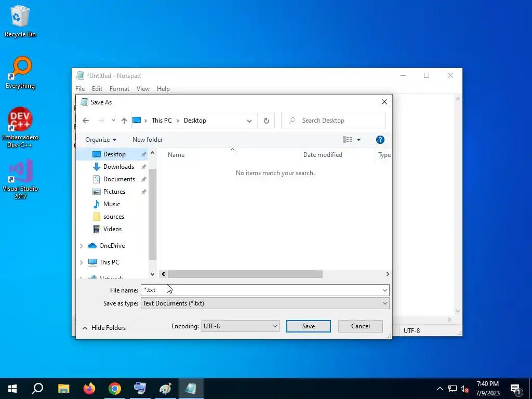The width and height of the screenshot is (532, 399).
Task: Launch Chrome from taskbar
Action: click(x=115, y=389)
